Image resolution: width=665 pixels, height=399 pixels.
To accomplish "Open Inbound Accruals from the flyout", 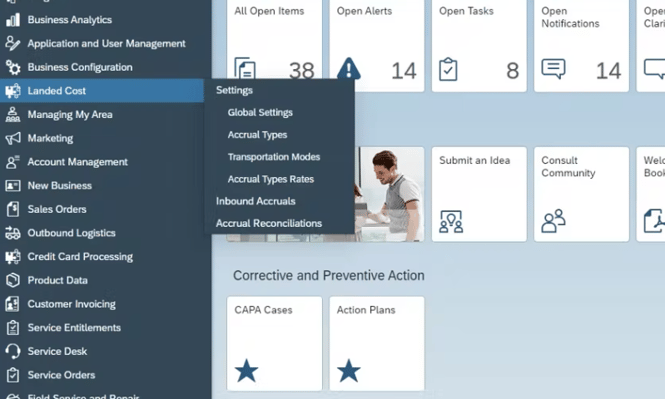I will coord(255,201).
